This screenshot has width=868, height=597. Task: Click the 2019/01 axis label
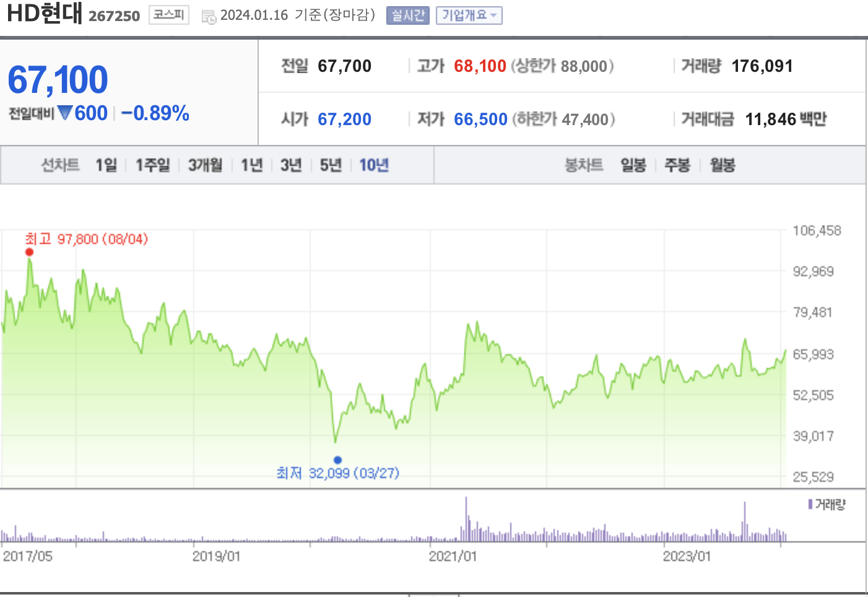[x=216, y=556]
